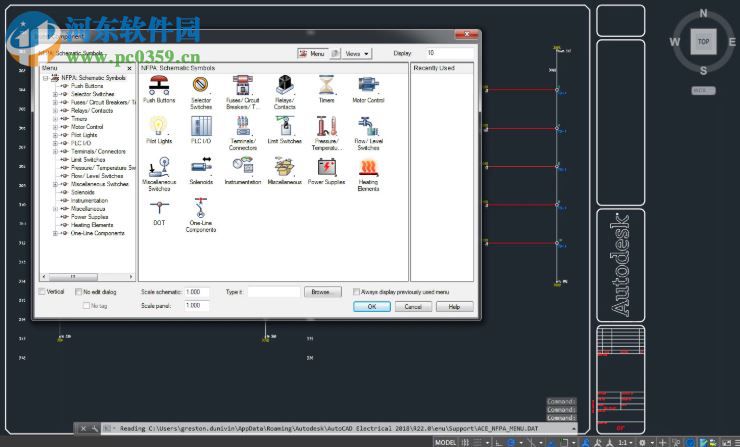
Task: Pick the Miscellaneous boxes icon in the symbol grid
Action: (284, 167)
